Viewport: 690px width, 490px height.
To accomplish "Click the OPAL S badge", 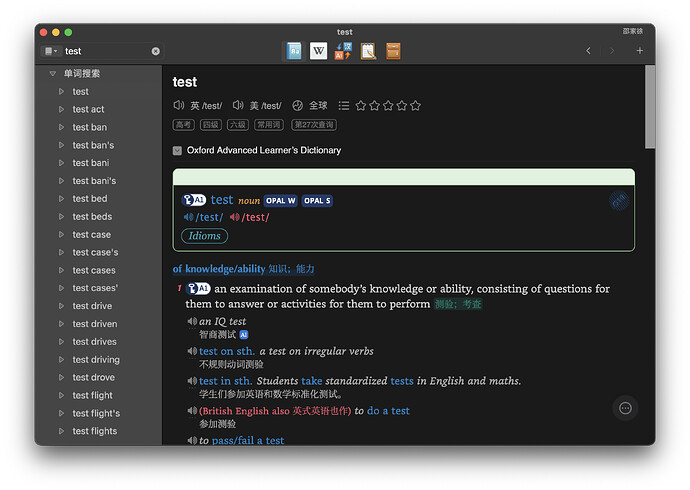I will point(317,201).
